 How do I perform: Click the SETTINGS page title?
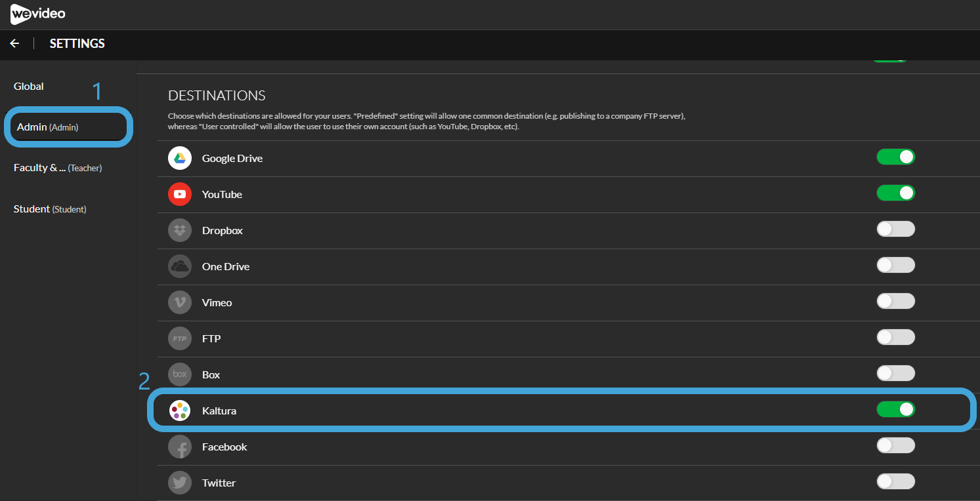click(77, 43)
